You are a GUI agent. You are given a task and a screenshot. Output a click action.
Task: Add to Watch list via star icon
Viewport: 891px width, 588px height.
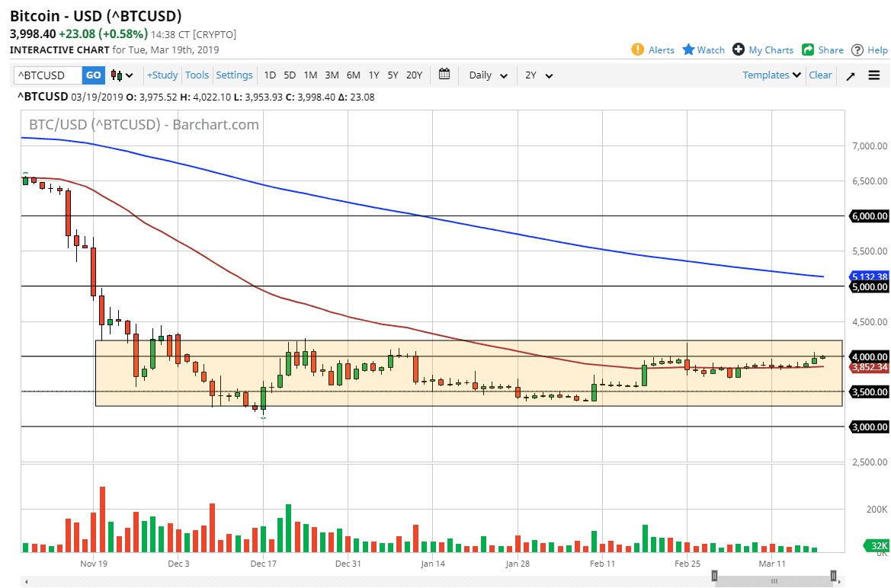pos(688,49)
